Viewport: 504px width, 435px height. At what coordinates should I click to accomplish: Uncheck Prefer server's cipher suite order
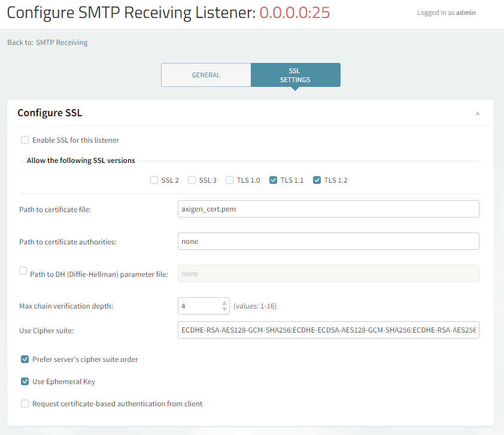coord(25,360)
